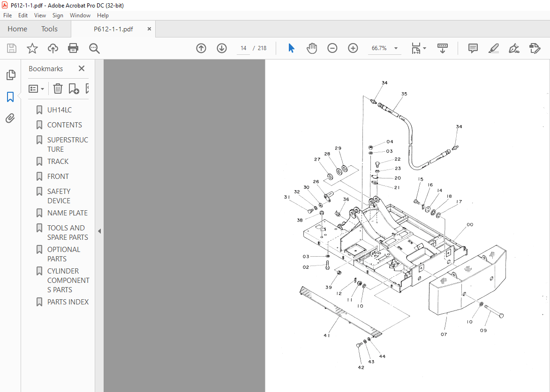The width and height of the screenshot is (550, 392).
Task: Select the SAFETY DEVICE bookmark
Action: coord(59,196)
